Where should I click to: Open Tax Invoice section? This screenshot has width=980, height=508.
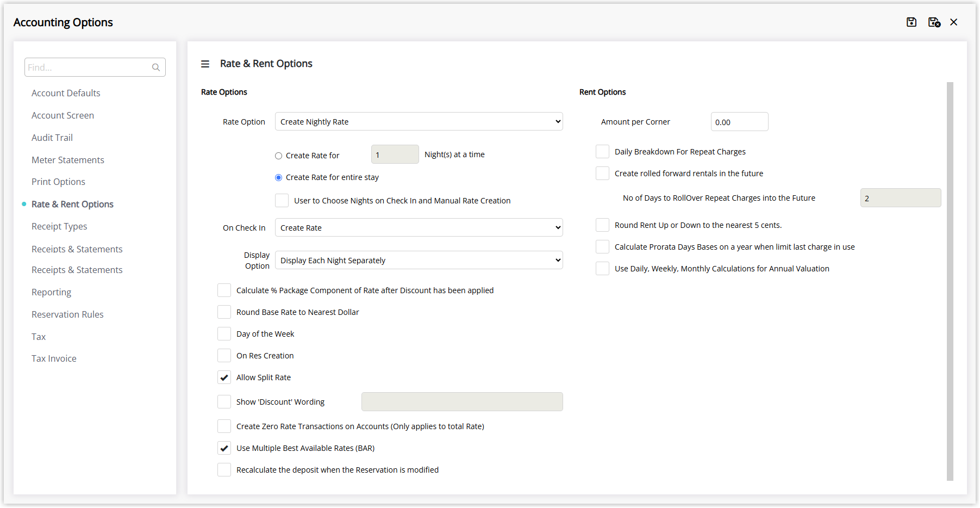[54, 358]
